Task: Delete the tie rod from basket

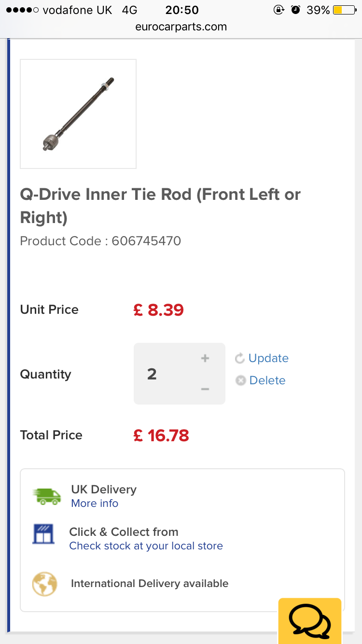Action: [x=267, y=380]
